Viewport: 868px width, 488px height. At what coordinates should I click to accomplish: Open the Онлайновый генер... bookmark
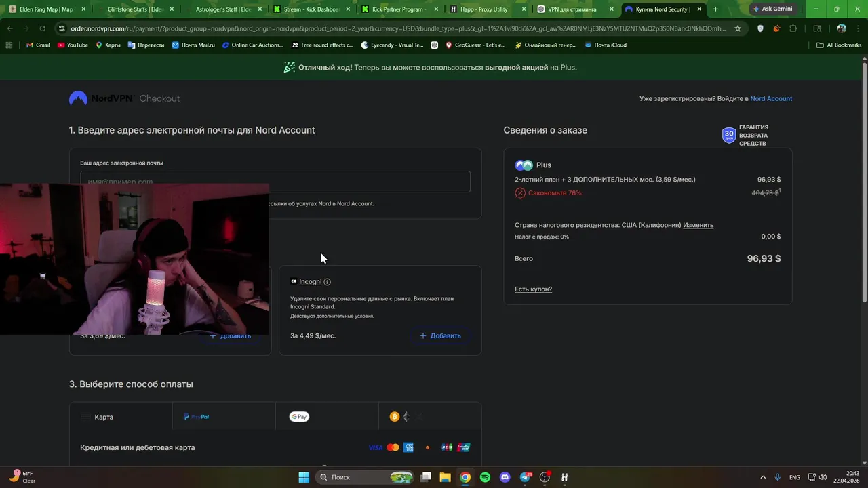click(x=546, y=45)
